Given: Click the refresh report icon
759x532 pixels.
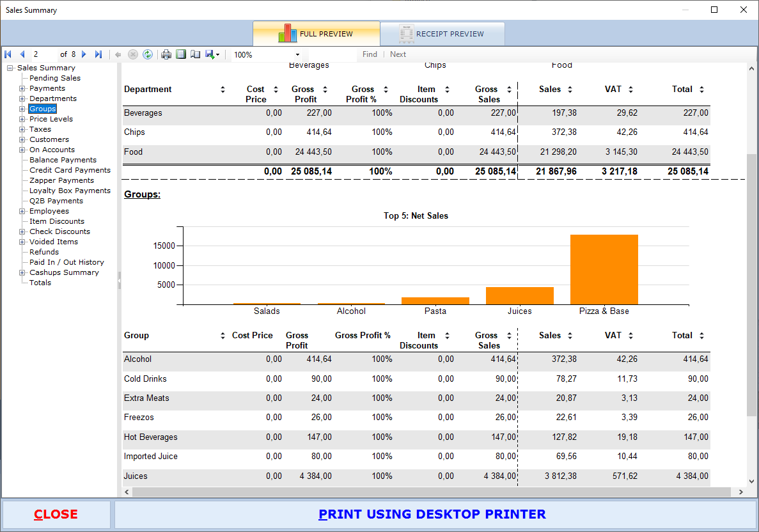Looking at the screenshot, I should coord(148,55).
